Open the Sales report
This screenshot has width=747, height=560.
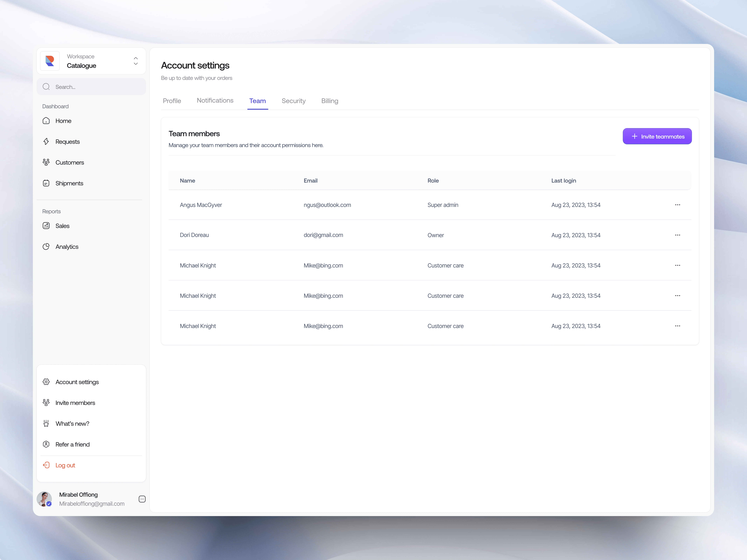point(62,226)
